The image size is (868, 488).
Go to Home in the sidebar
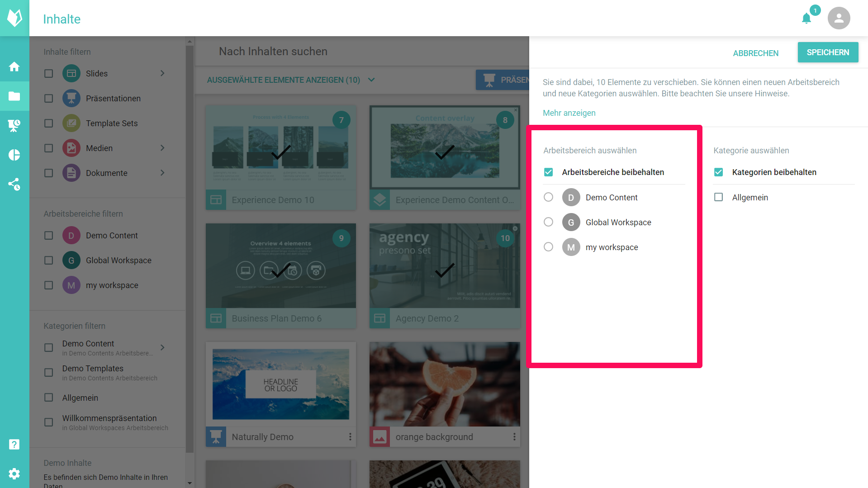pyautogui.click(x=14, y=67)
